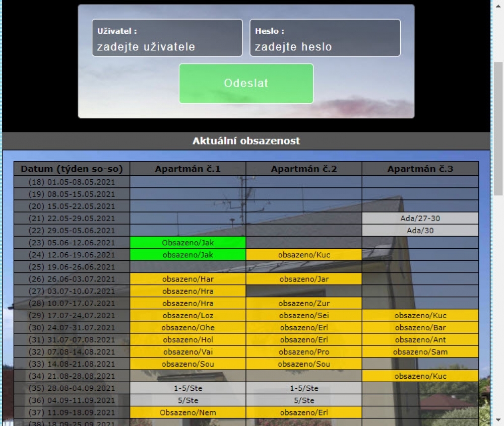Select date row (19) 08.05-15.05.2021
Viewport: 504px width, 426px height.
coord(72,194)
